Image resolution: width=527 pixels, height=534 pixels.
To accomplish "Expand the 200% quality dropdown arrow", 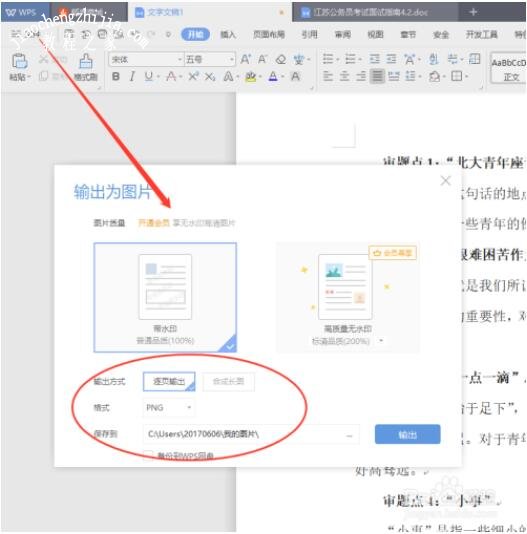I will pos(381,341).
